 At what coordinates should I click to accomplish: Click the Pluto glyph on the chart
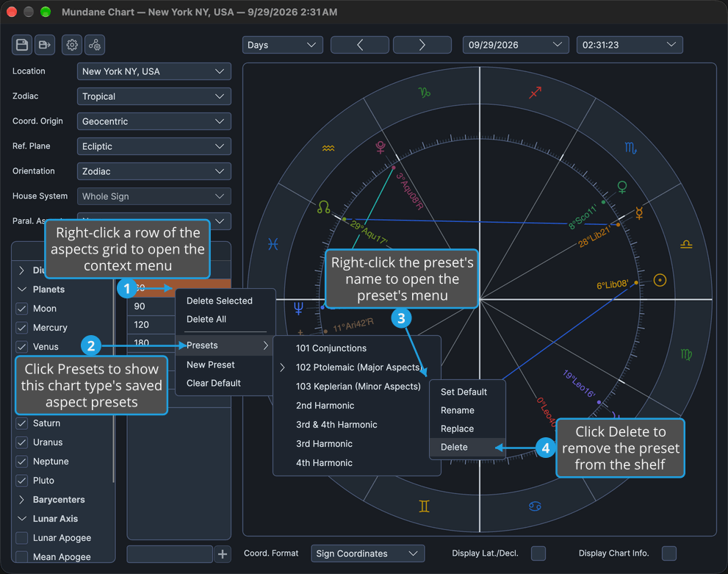click(x=381, y=148)
